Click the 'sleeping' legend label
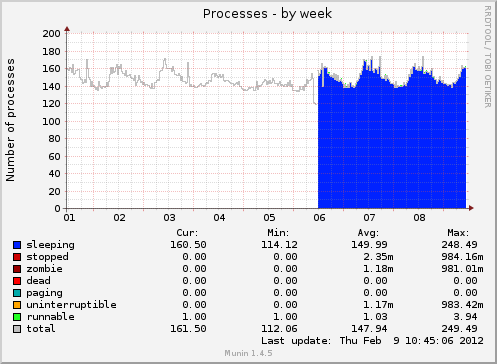The image size is (497, 364). click(x=51, y=245)
